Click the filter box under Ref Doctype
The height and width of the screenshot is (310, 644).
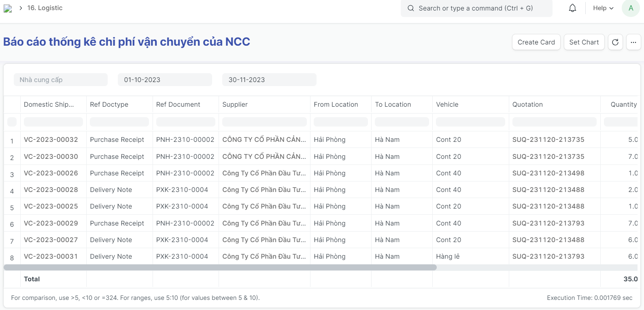click(x=119, y=122)
